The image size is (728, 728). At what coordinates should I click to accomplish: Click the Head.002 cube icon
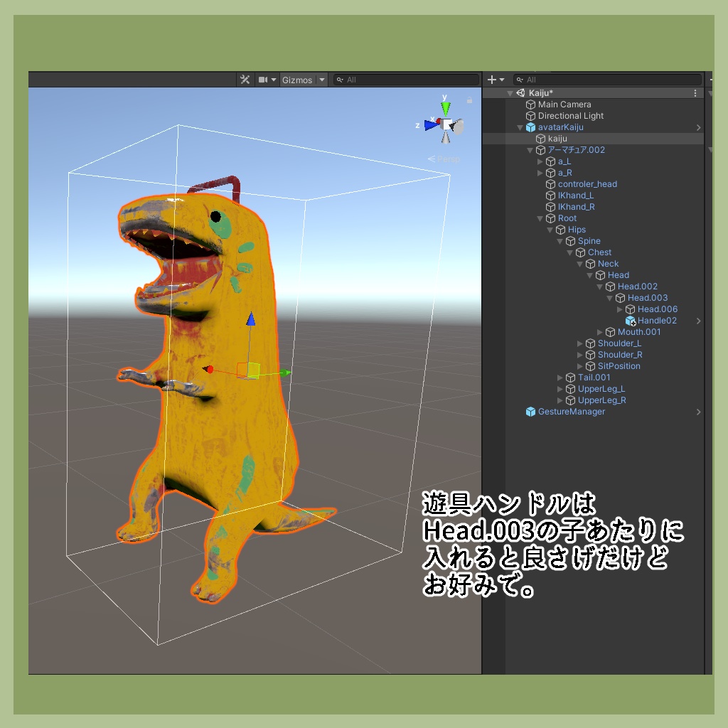pos(610,287)
